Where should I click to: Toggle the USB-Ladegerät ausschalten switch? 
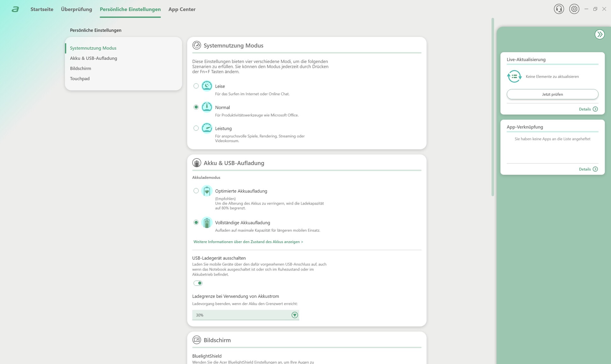point(198,283)
